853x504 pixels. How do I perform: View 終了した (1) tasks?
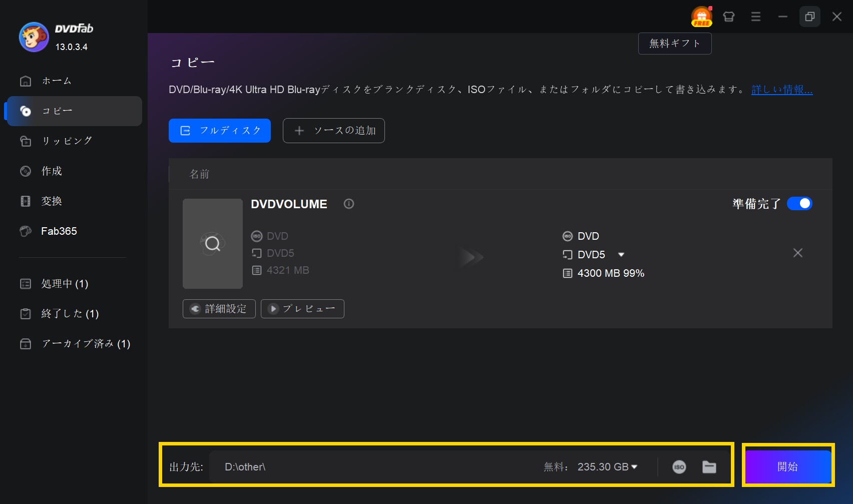74,314
